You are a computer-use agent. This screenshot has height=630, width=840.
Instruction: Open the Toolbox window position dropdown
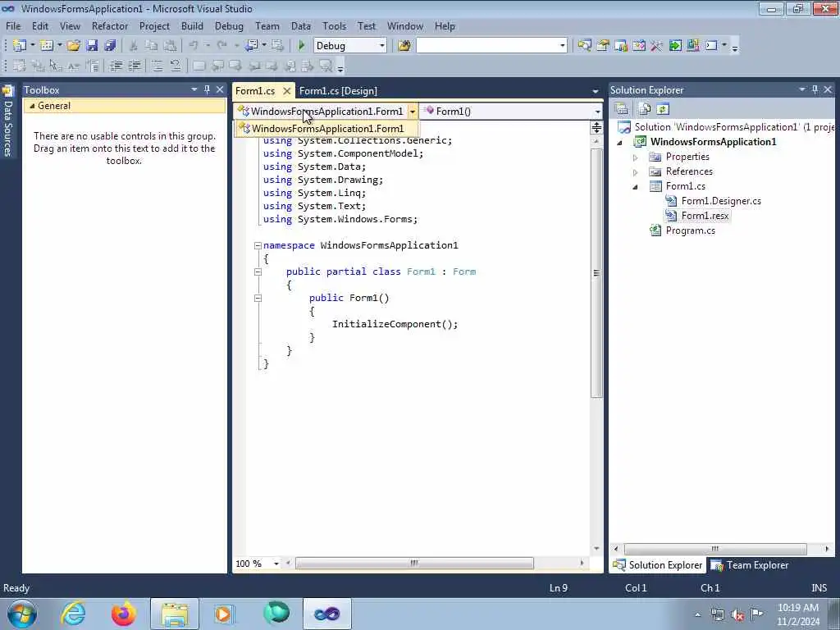[194, 89]
